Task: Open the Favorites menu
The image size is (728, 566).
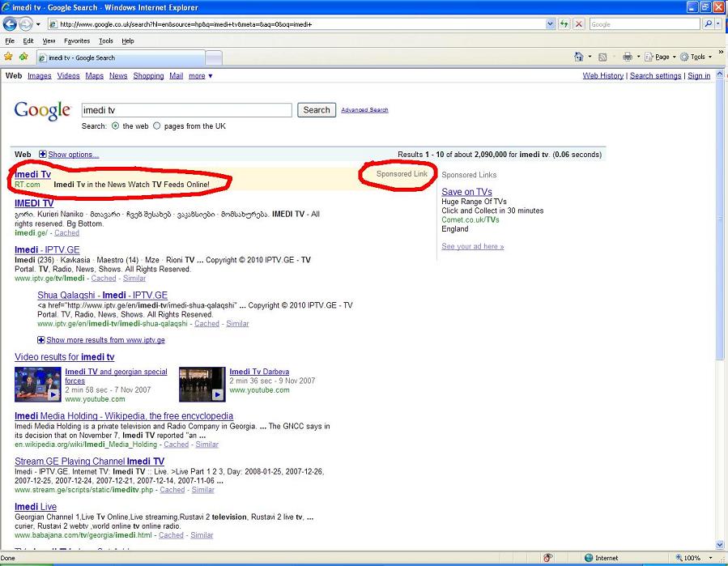Action: click(77, 40)
